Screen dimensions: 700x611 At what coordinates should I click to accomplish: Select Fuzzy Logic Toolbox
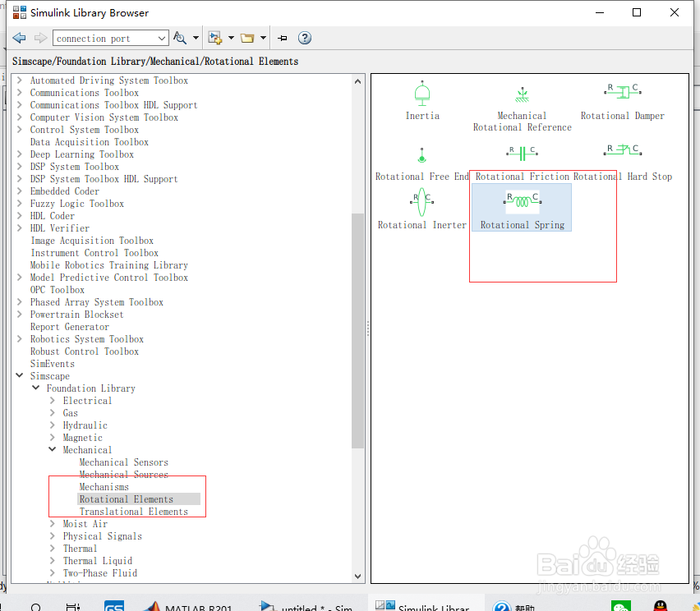point(76,204)
